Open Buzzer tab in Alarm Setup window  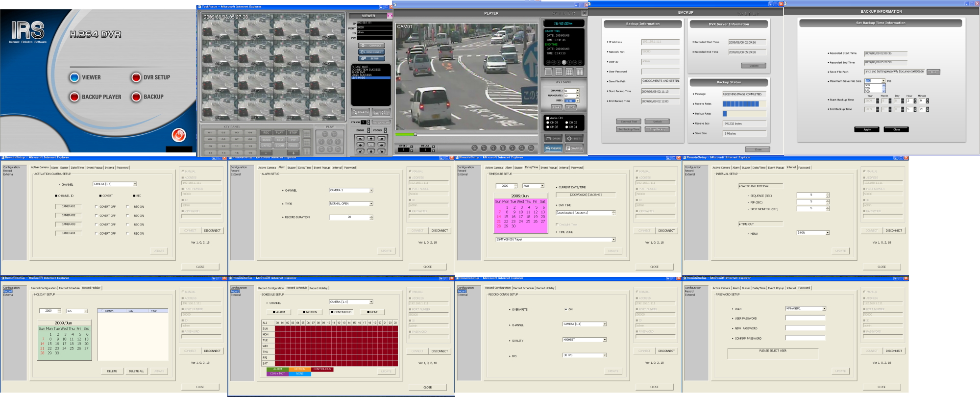(292, 168)
